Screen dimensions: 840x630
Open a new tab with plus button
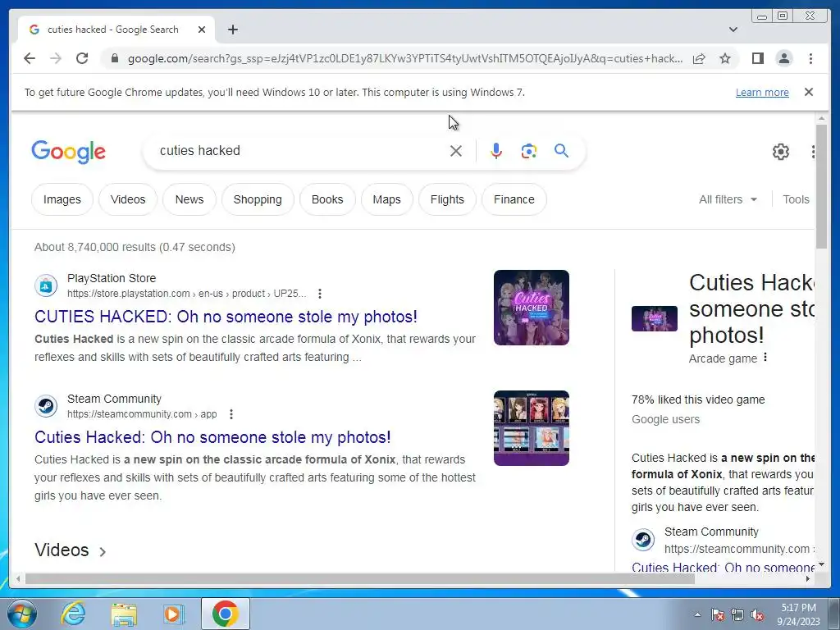coord(232,30)
